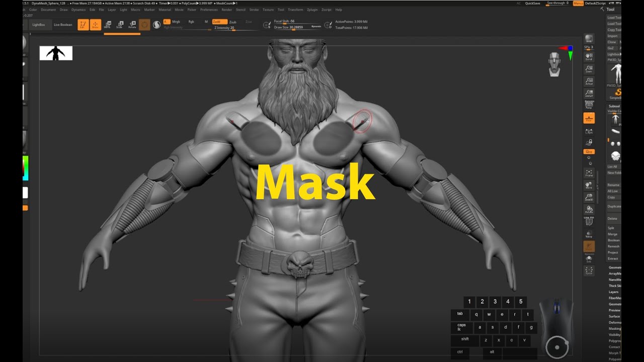Viewport: 644px width, 362px height.
Task: Enable Zsub sculpt mode
Action: click(232, 22)
